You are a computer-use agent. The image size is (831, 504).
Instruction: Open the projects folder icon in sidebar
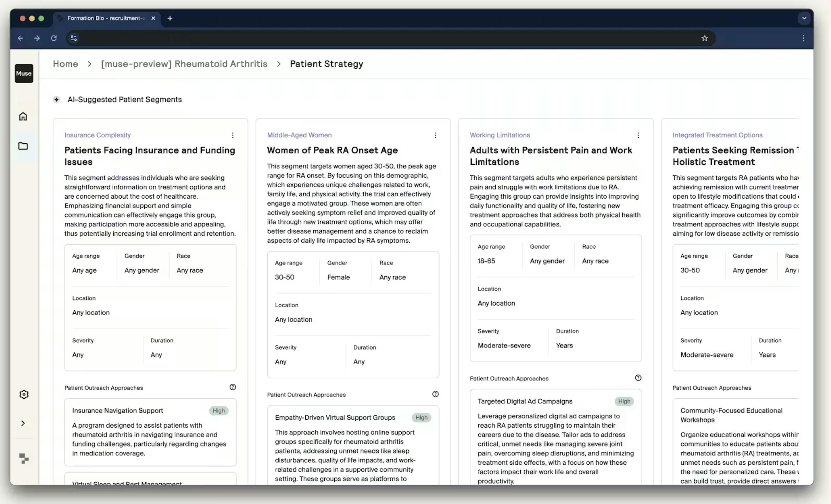[x=23, y=146]
